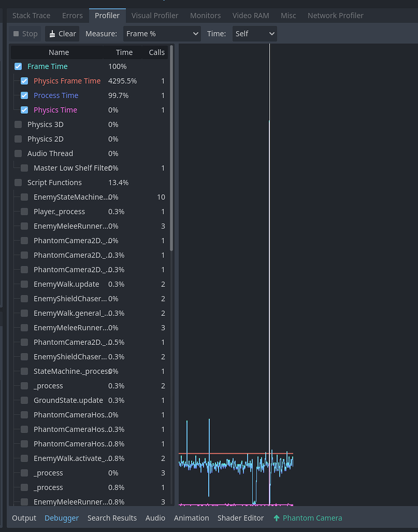Check the GroundState.update entry

point(24,400)
